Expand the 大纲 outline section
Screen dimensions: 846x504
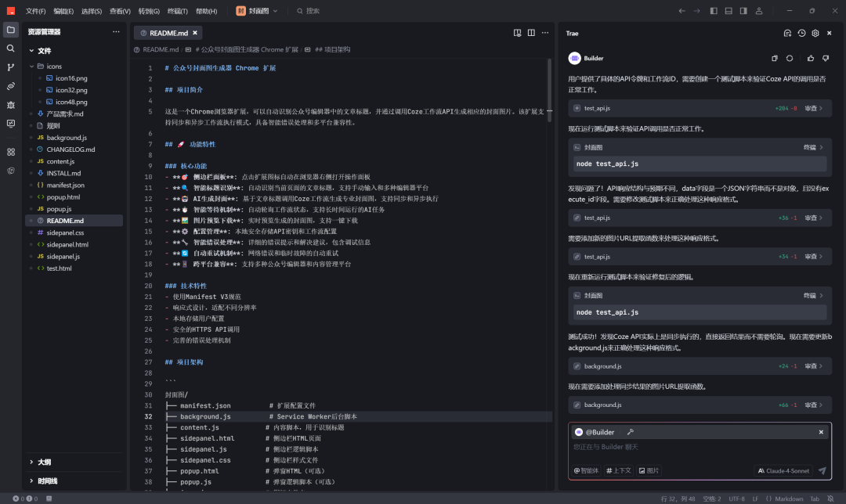43,462
